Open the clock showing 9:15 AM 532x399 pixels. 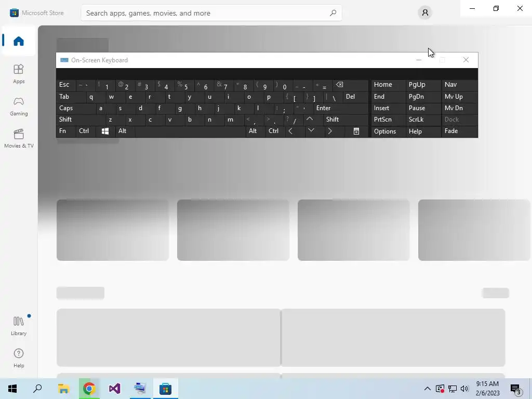pos(487,389)
